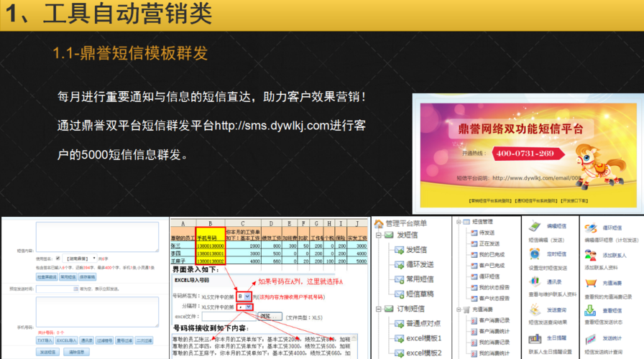Collapse the 订制短信 tree folder
The height and width of the screenshot is (359, 644).
(379, 309)
